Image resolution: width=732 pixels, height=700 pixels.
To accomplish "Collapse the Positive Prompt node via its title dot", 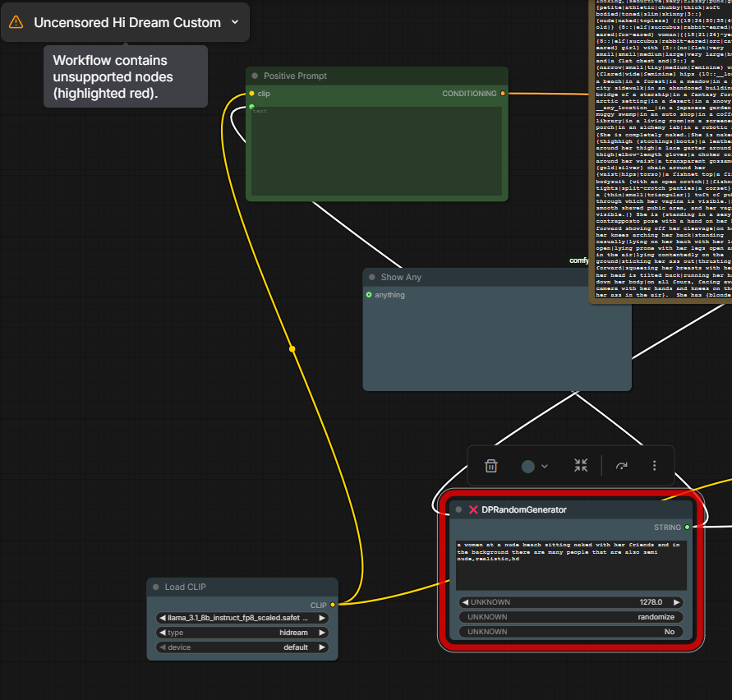I will tap(255, 76).
